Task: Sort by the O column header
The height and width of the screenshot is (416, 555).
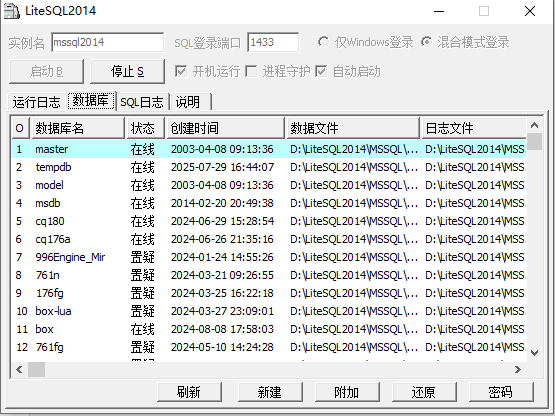Action: (x=20, y=128)
